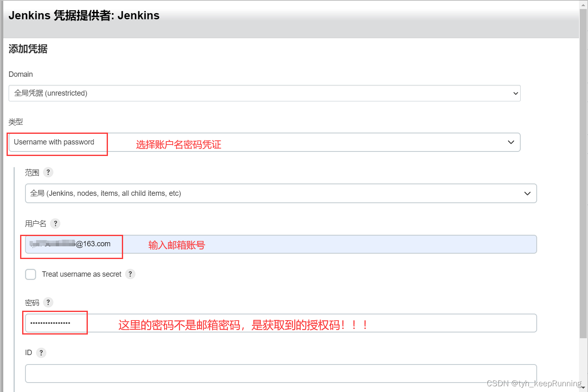Open help for the 密码 field

click(x=48, y=303)
